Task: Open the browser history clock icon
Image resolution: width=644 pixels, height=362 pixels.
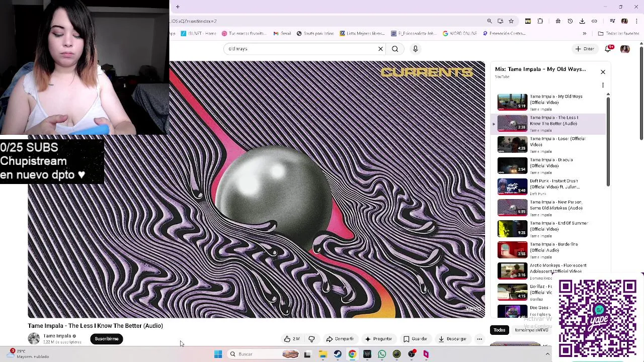Action: (x=570, y=21)
